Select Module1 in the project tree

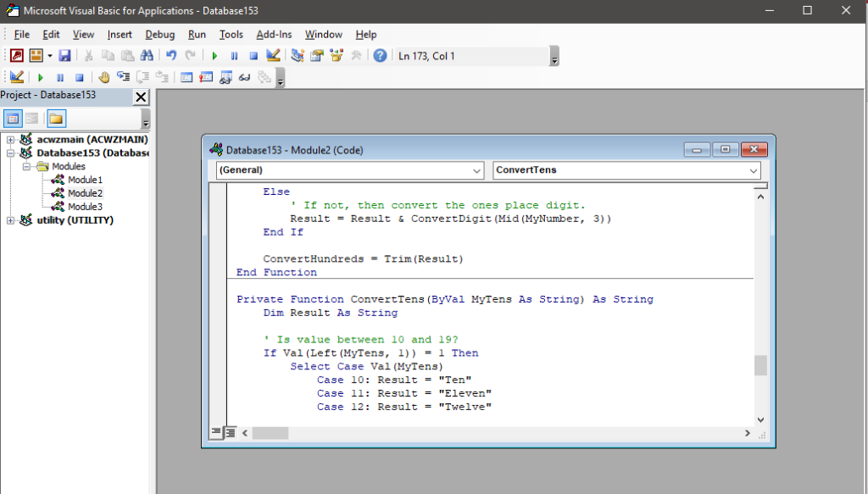pyautogui.click(x=85, y=180)
